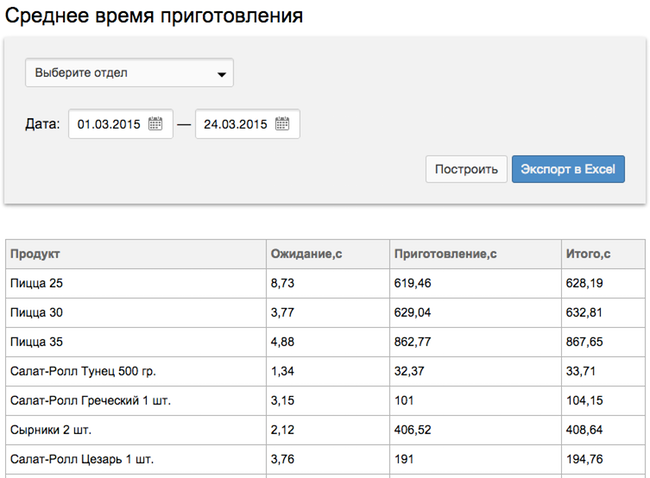Viewport: 650px width, 478px height.
Task: Click cooking value 406,52
Action: click(412, 430)
